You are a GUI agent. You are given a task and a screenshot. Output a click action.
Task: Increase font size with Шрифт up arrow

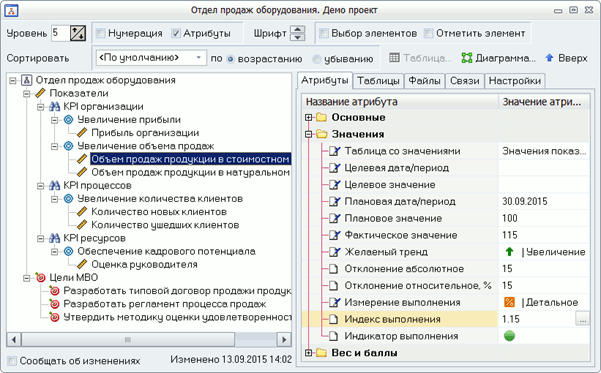pyautogui.click(x=298, y=29)
